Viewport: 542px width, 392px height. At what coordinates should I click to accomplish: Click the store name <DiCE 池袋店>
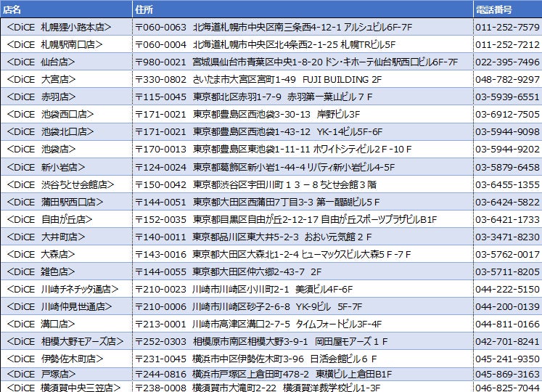[x=41, y=149]
